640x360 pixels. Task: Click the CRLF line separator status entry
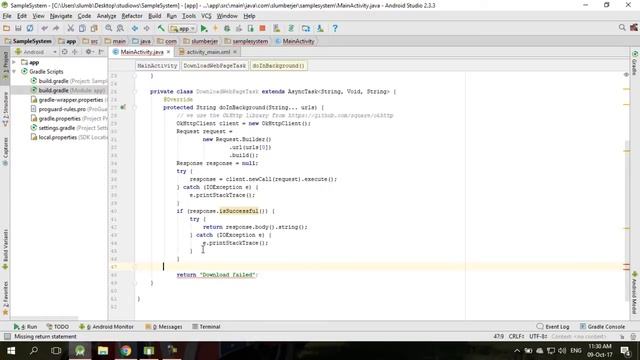516,336
